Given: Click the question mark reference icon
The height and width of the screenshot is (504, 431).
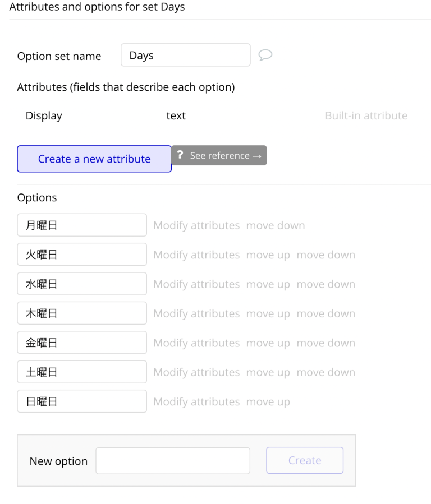Looking at the screenshot, I should [180, 155].
